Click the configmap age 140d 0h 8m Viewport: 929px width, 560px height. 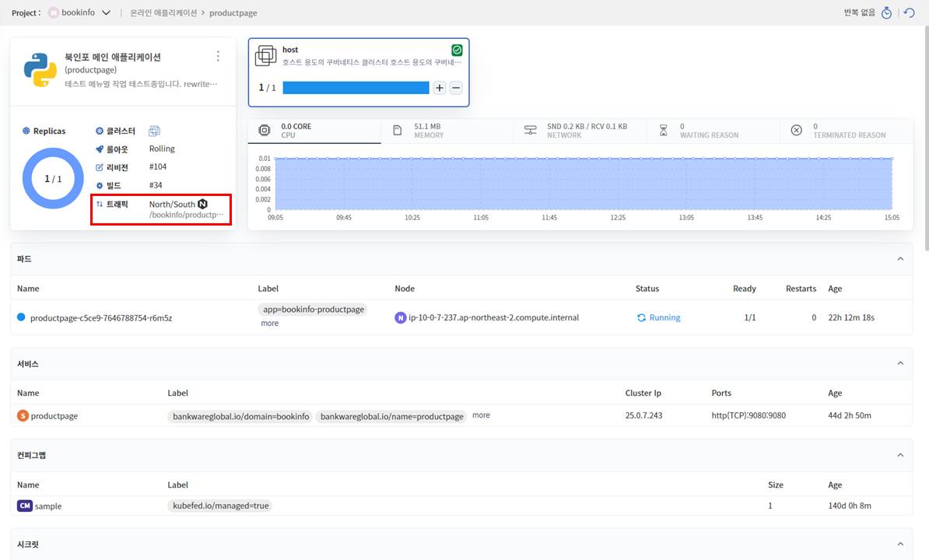[849, 506]
